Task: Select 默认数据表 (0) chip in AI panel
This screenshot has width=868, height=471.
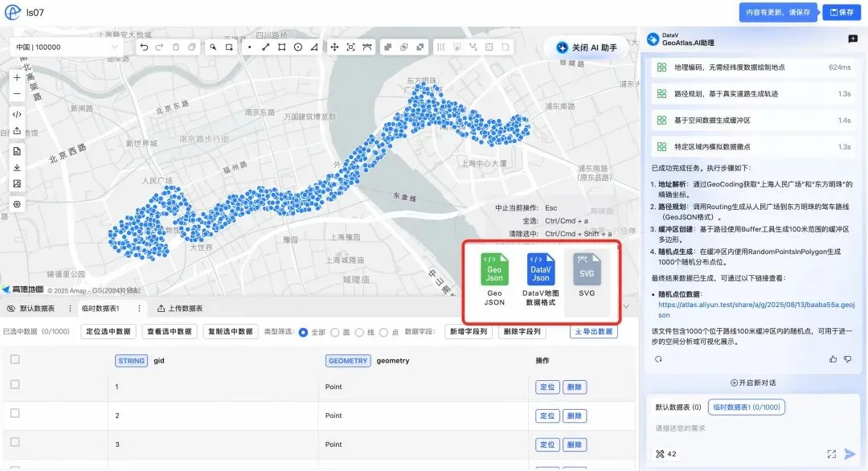Action: tap(678, 408)
